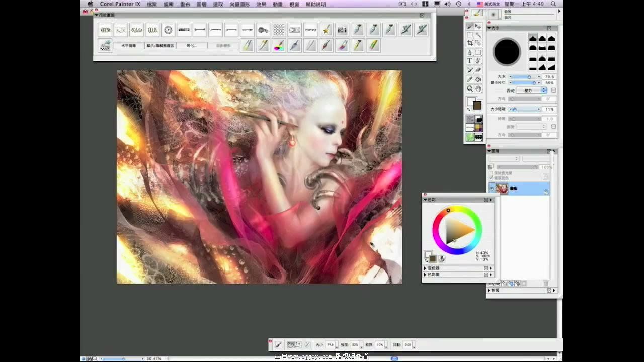
Task: Click the Corel Painter IX application menu
Action: pos(120,4)
